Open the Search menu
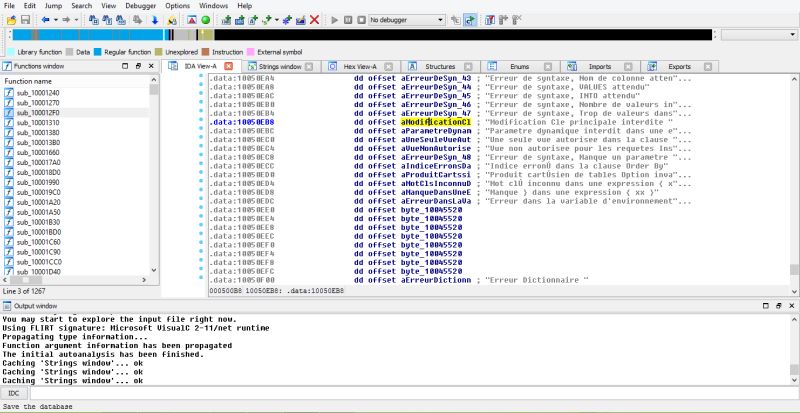 (x=82, y=6)
